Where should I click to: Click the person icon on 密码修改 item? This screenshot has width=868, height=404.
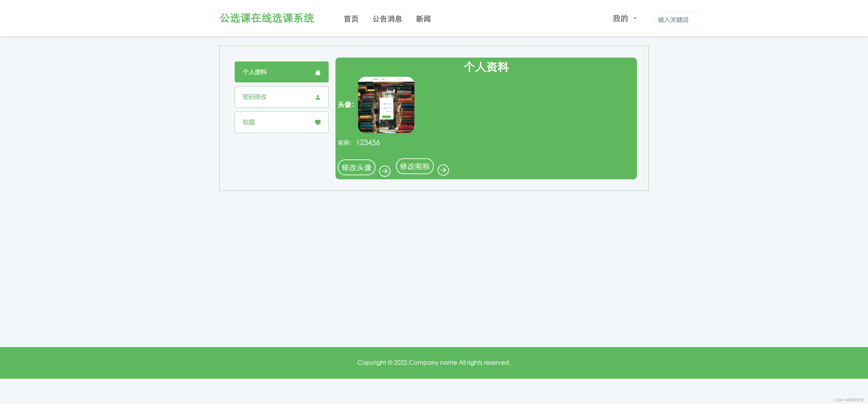pyautogui.click(x=318, y=97)
